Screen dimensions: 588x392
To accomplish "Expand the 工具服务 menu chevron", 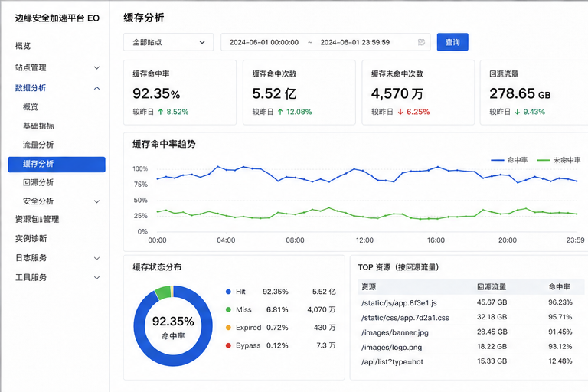I will (96, 278).
